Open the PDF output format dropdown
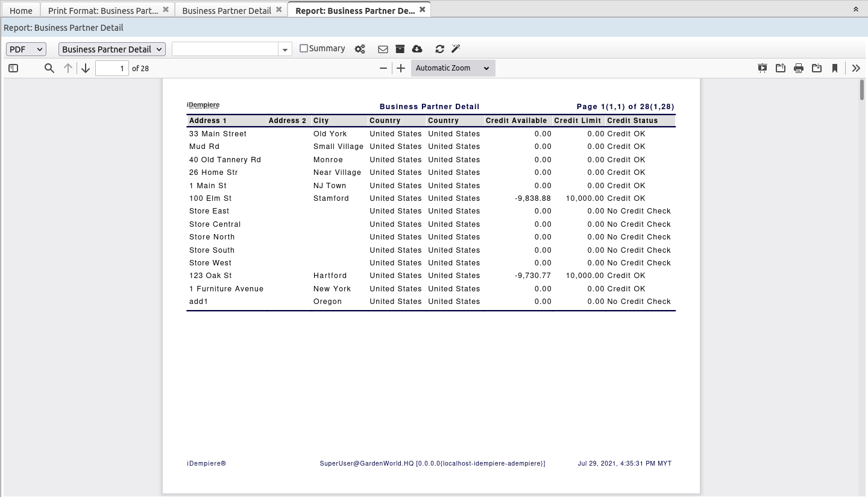The width and height of the screenshot is (868, 497). pos(25,49)
